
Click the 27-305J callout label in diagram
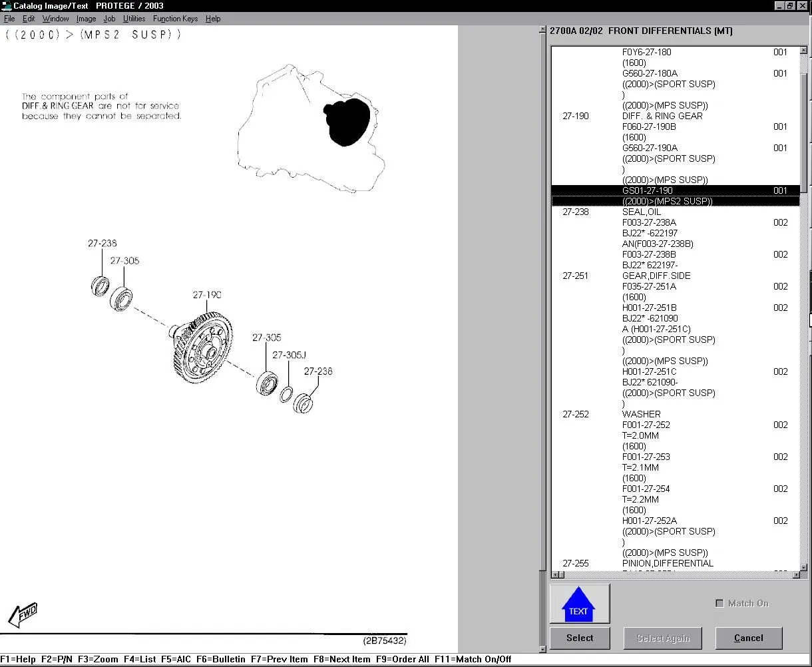(289, 355)
